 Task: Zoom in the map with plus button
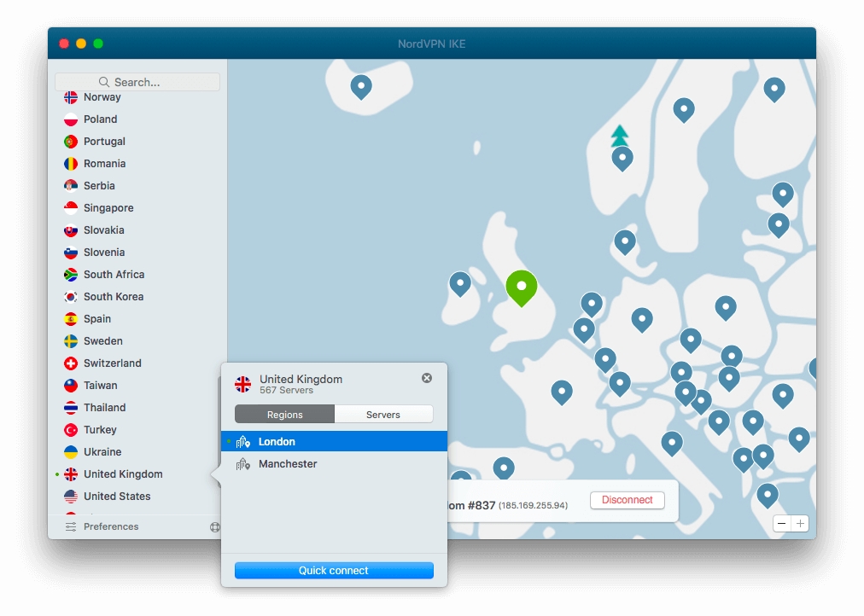click(x=800, y=524)
